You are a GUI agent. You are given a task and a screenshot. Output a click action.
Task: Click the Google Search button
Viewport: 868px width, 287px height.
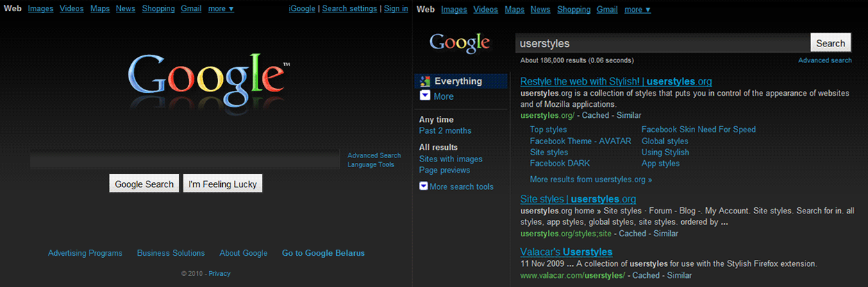tap(144, 184)
